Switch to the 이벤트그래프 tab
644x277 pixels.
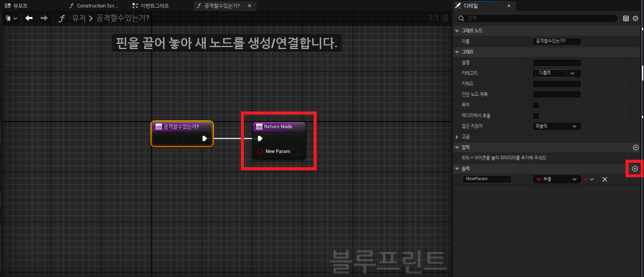[151, 6]
